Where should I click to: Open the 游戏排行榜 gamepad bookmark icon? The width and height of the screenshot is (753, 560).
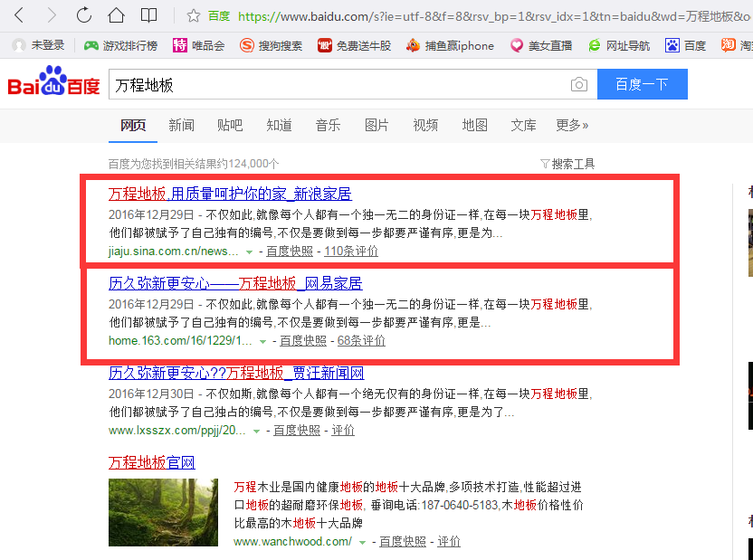[91, 45]
